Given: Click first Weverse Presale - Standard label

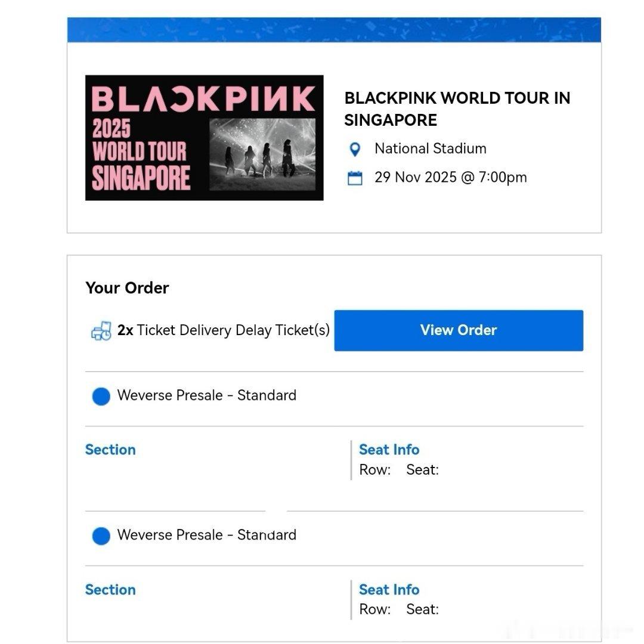Looking at the screenshot, I should coord(206,395).
